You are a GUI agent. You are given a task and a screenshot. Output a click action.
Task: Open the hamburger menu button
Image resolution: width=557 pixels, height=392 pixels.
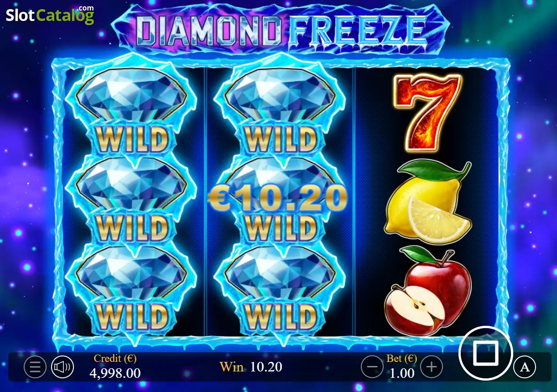coord(35,366)
